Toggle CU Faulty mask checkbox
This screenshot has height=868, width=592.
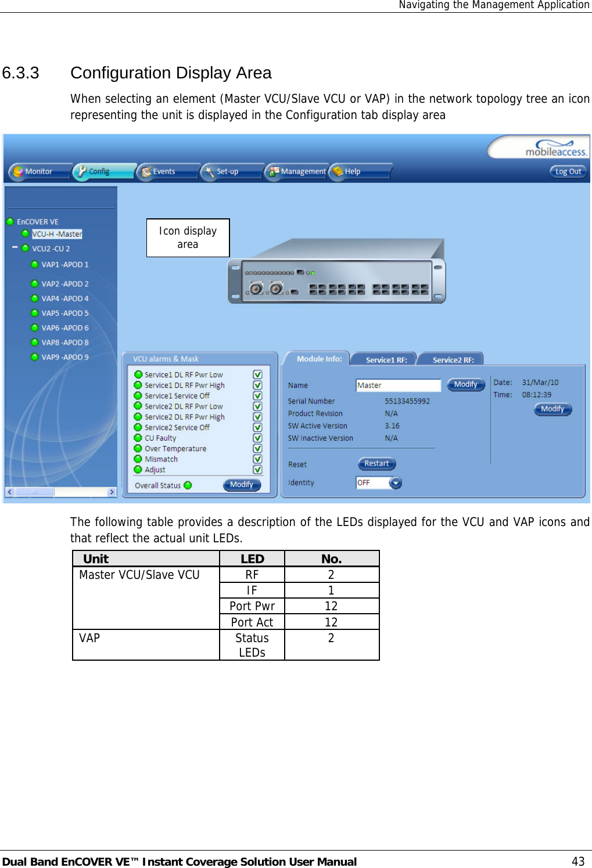click(x=257, y=438)
